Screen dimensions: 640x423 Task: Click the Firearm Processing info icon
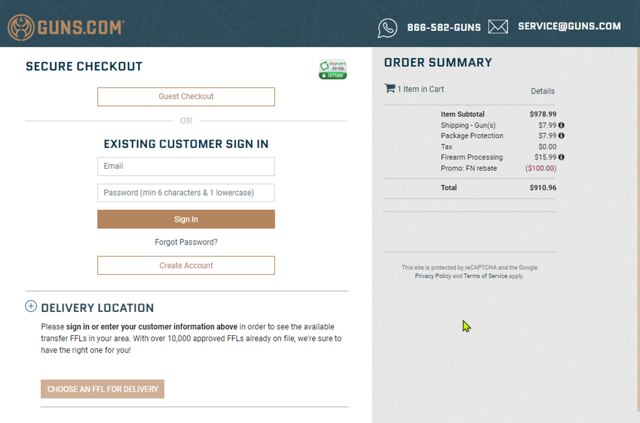pyautogui.click(x=561, y=157)
